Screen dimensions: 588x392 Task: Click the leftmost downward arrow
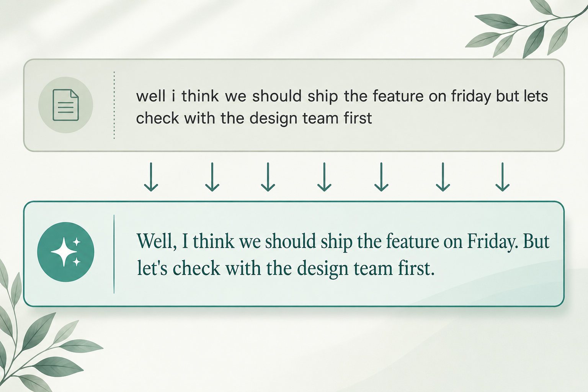click(151, 177)
